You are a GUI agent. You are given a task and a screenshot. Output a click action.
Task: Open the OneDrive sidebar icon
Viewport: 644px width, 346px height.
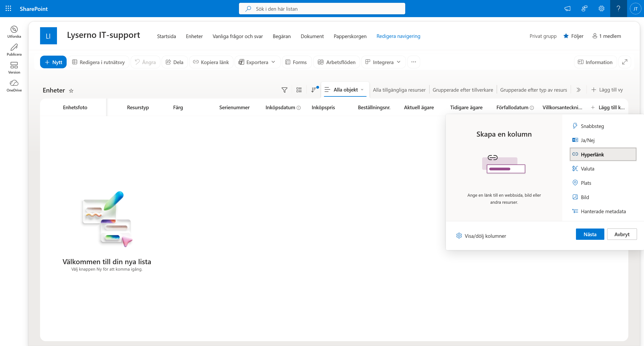pos(14,86)
